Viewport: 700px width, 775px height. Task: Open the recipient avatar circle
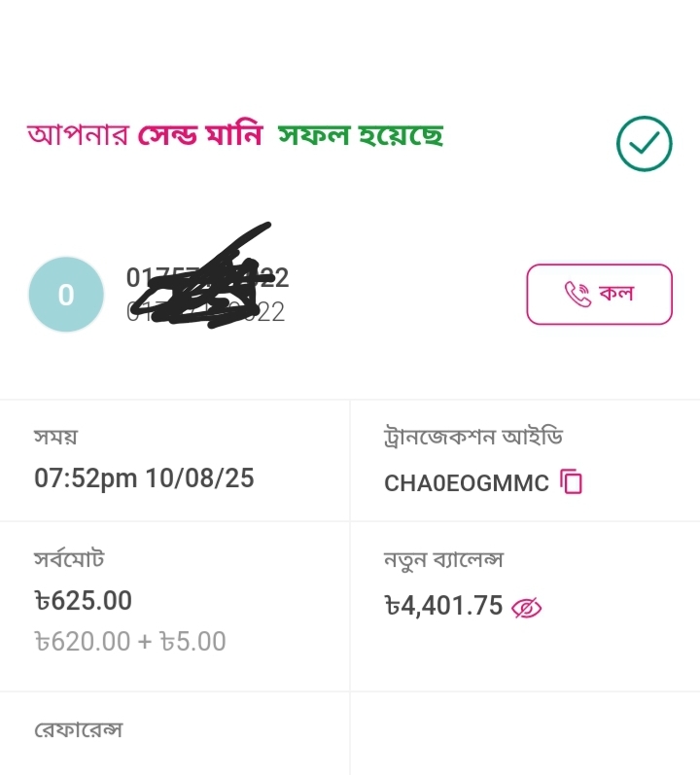pos(66,294)
